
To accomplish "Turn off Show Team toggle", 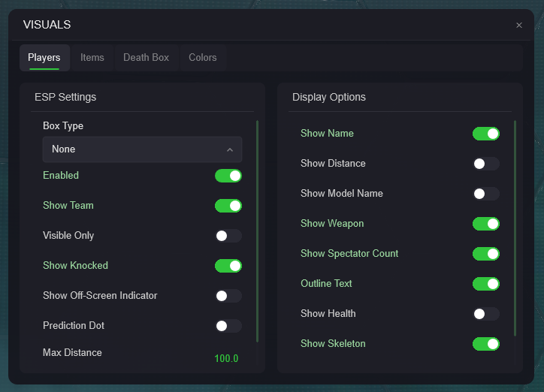I will [228, 206].
